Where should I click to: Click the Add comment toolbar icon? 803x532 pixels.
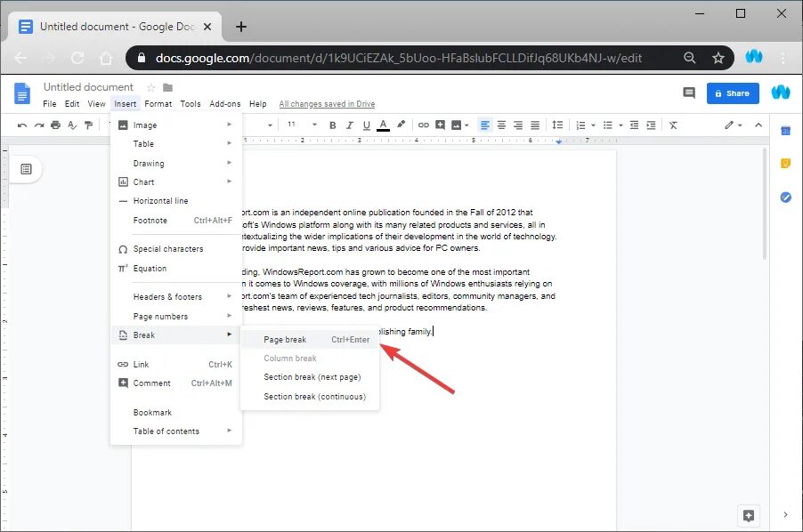click(x=440, y=125)
